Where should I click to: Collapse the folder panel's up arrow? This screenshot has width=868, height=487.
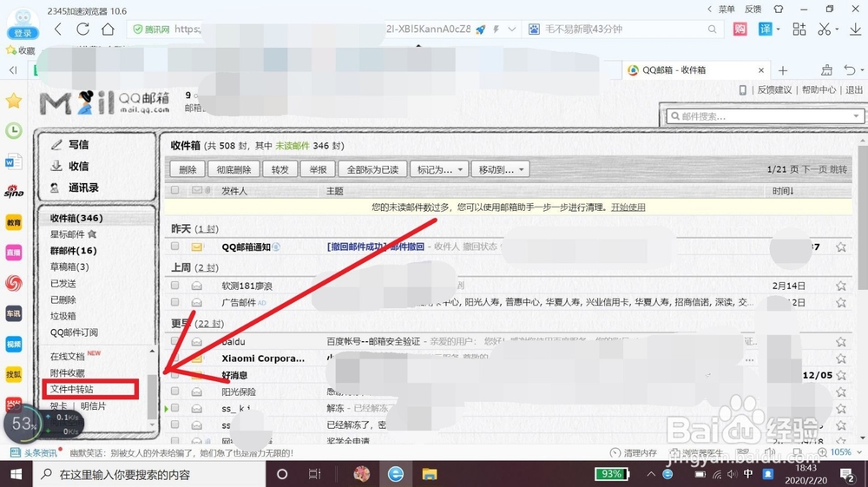point(152,352)
